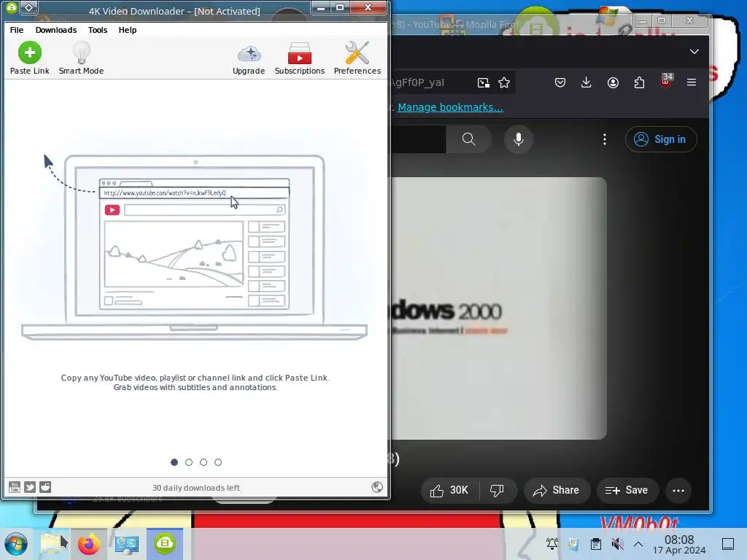Open the Pocket save icon in Firefox
The height and width of the screenshot is (560, 747).
pyautogui.click(x=560, y=82)
